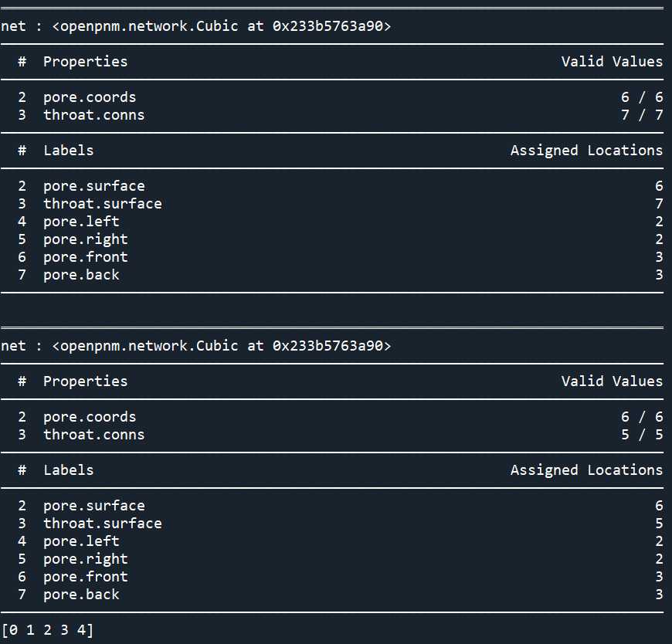Click throat.surface label in the 5-location row
The image size is (672, 644).
tap(103, 524)
